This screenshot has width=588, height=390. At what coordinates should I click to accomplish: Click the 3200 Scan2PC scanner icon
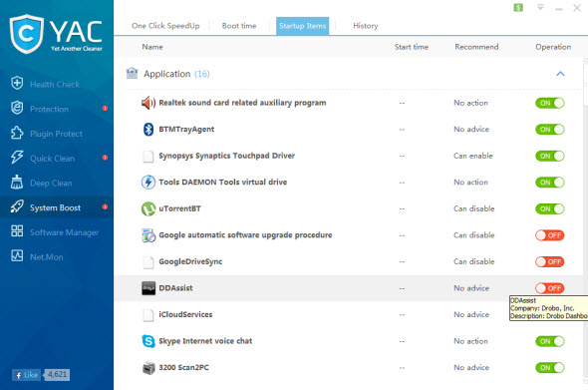coord(148,368)
